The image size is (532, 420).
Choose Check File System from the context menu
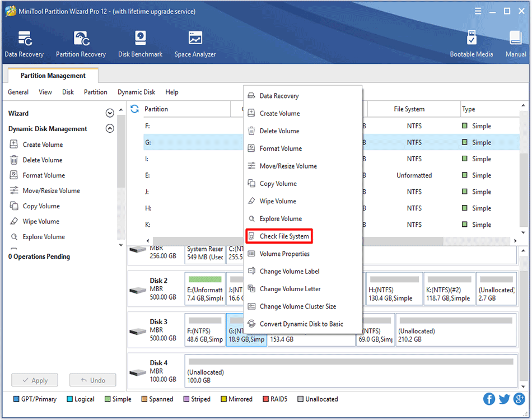coord(279,236)
